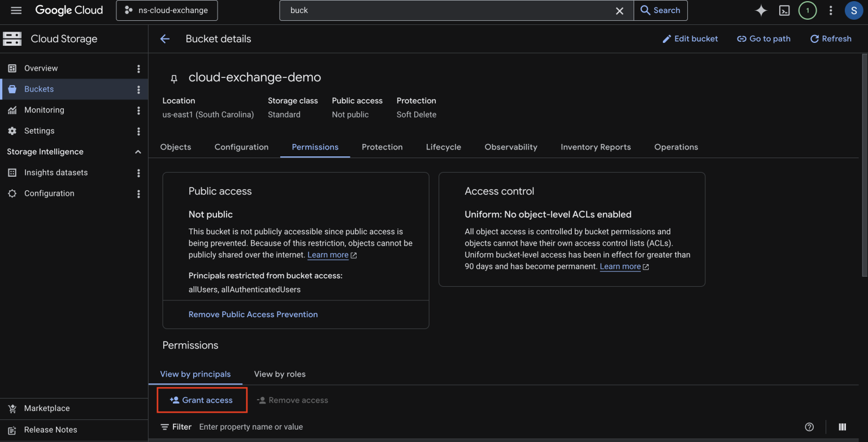Click the Edit bucket button
Screen dimensions: 868x442
coord(690,39)
